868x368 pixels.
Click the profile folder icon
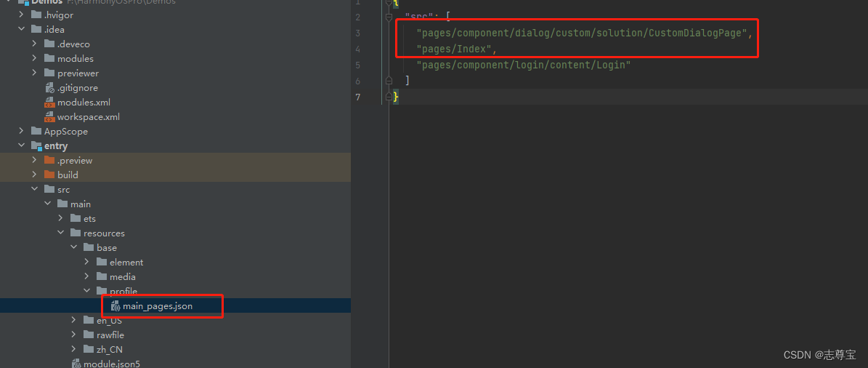click(x=102, y=291)
